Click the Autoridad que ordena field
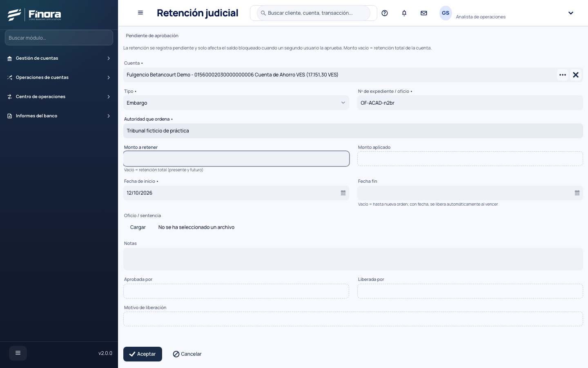This screenshot has height=368, width=588. 353,131
